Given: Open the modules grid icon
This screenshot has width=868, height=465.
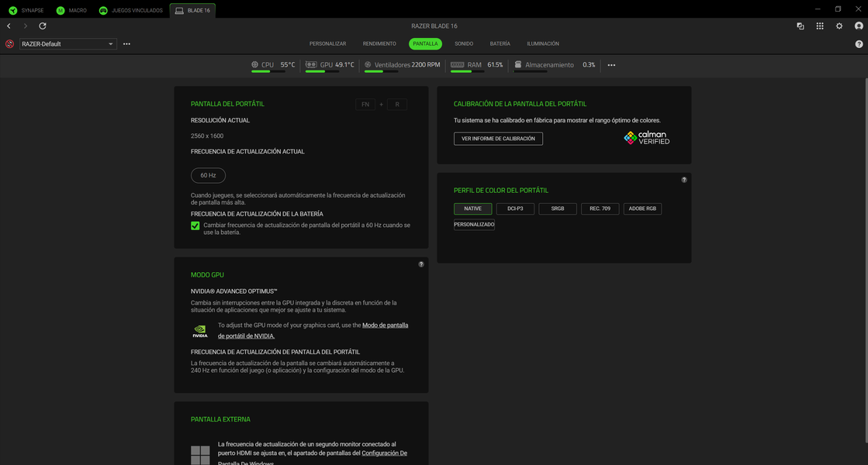Looking at the screenshot, I should [x=820, y=26].
